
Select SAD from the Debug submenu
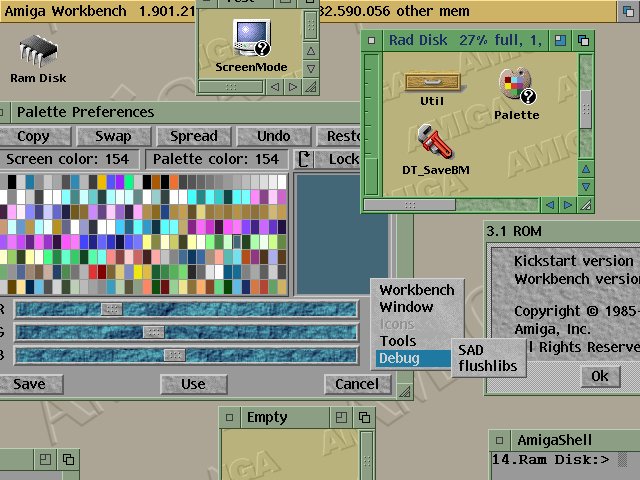pos(470,350)
